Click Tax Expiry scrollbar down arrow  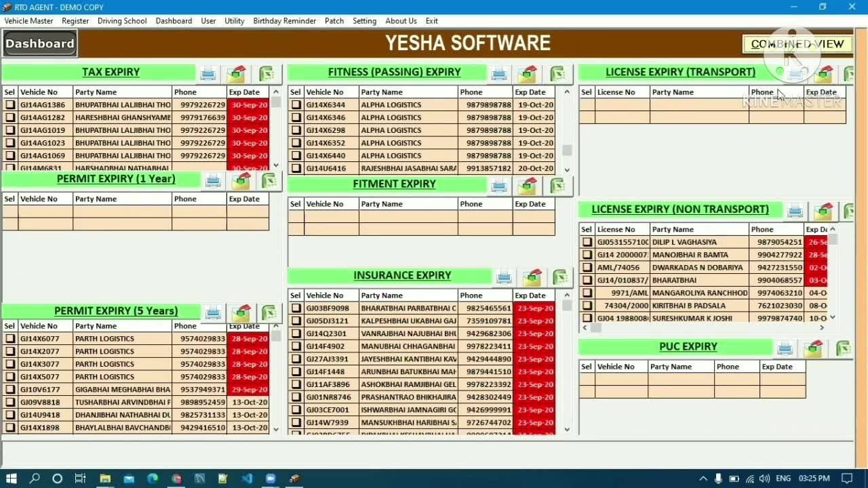tap(276, 165)
